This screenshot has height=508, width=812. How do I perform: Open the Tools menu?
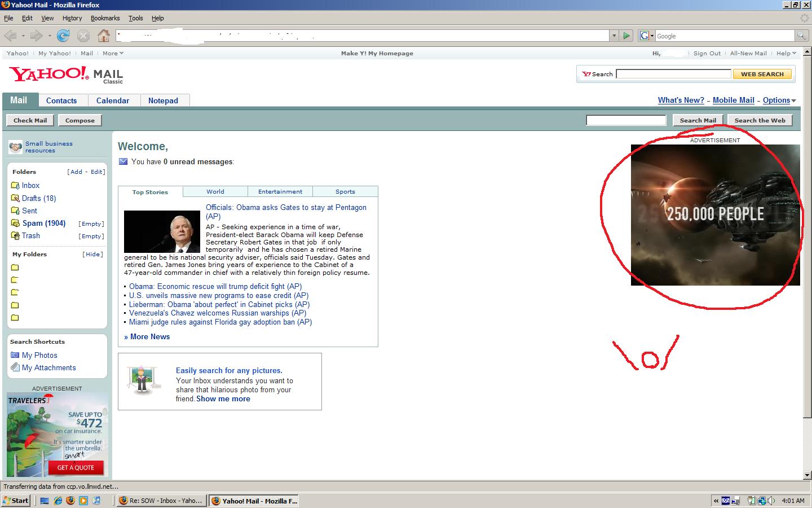tap(136, 18)
